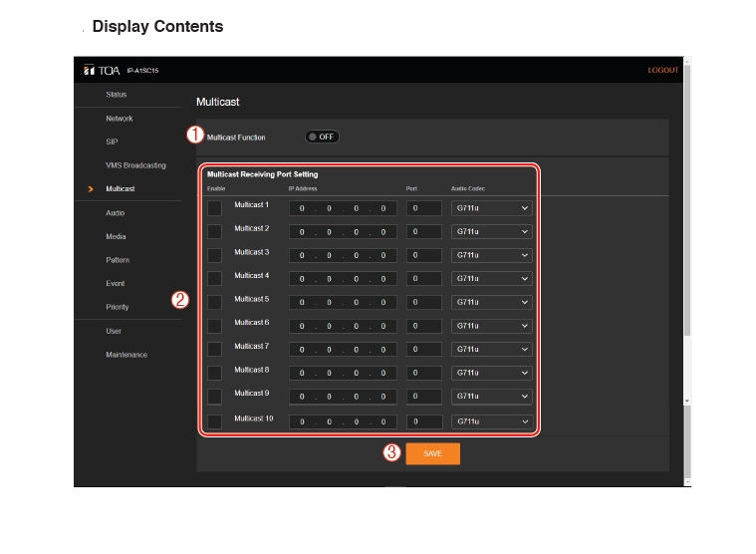
Task: Open Multicast 1 Audio Codec dropdown
Action: coord(491,208)
